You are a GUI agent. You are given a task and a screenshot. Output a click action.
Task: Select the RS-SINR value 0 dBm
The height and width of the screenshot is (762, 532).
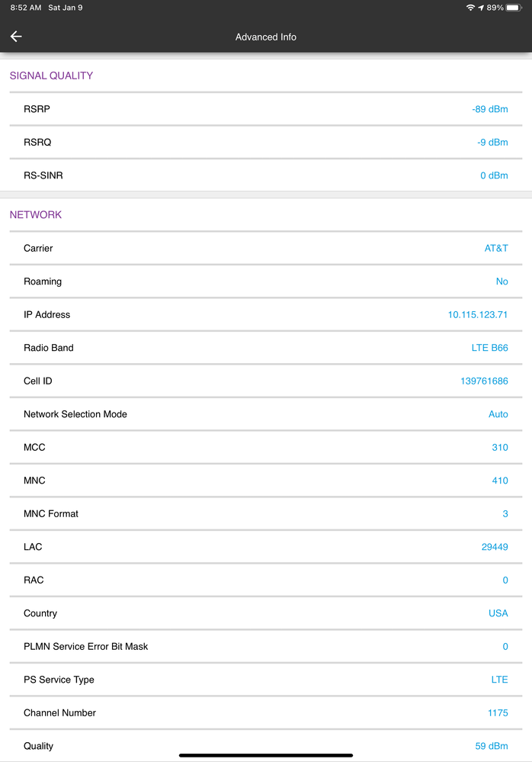click(494, 175)
